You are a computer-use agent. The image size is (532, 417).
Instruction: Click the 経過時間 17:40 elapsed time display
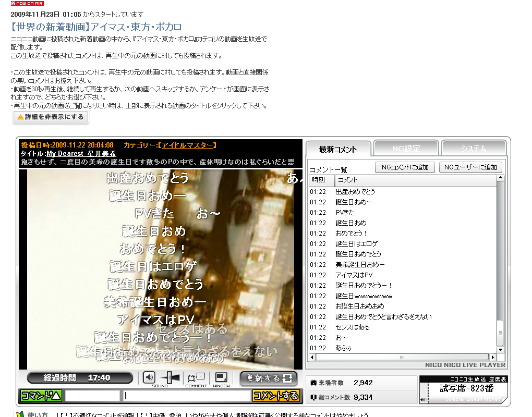coord(80,378)
